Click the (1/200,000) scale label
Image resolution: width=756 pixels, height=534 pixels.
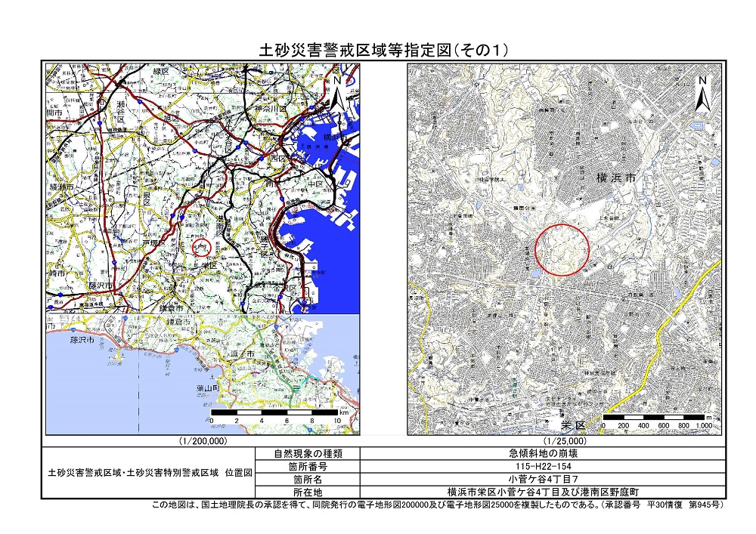[203, 440]
